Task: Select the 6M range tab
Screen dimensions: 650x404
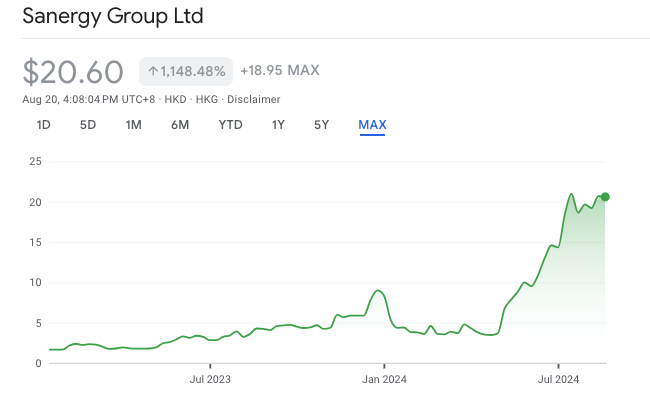Action: point(180,125)
